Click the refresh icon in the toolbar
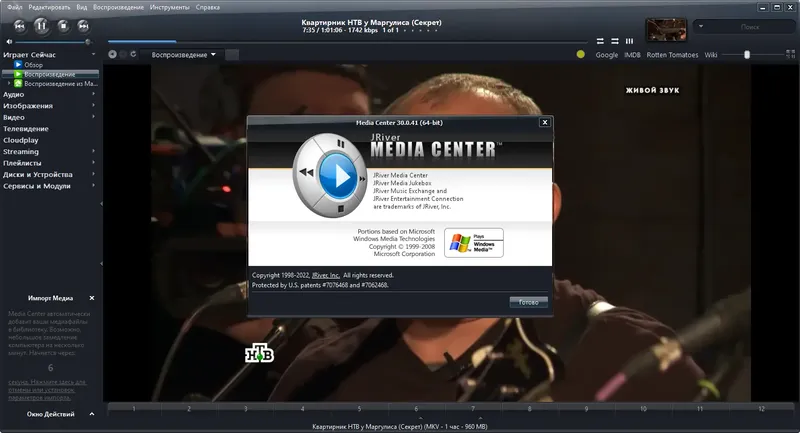The width and height of the screenshot is (800, 433). (133, 54)
